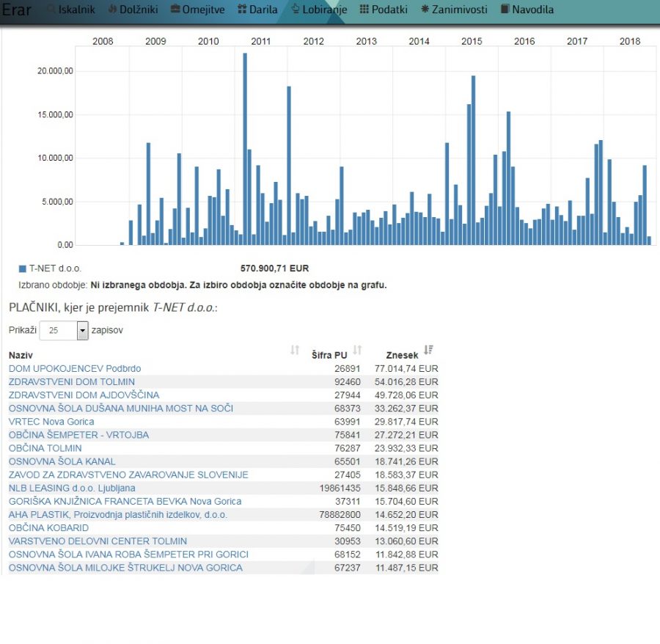Open OSNOVNA ŠOLA MILOJKE ŠTRUKELJ link
This screenshot has height=644, width=660.
click(125, 568)
